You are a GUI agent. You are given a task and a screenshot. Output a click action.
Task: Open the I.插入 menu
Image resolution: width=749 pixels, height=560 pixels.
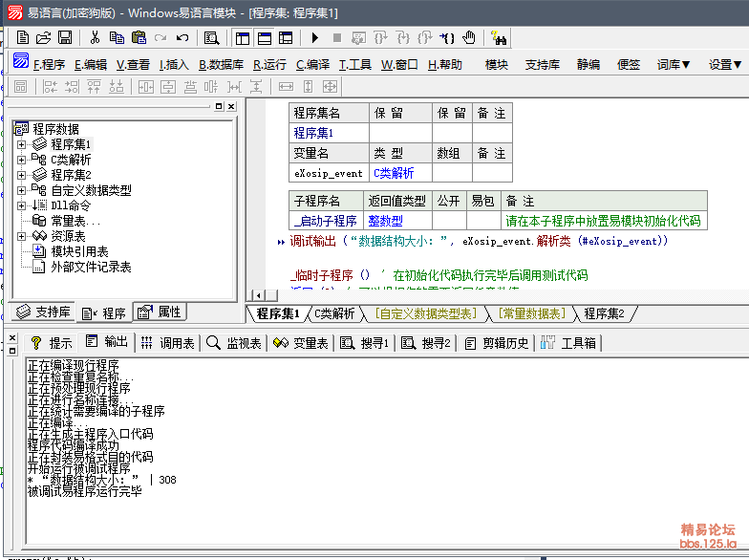(x=174, y=65)
